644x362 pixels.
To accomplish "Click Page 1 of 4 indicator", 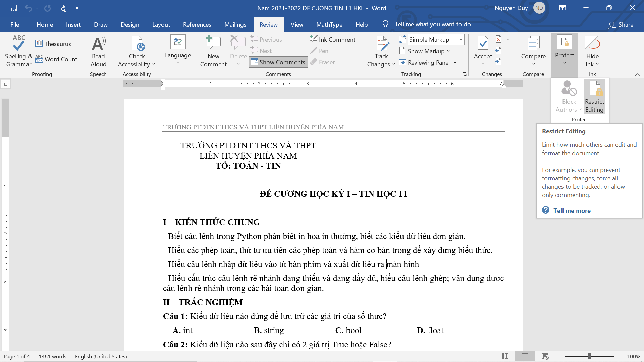I will (17, 356).
